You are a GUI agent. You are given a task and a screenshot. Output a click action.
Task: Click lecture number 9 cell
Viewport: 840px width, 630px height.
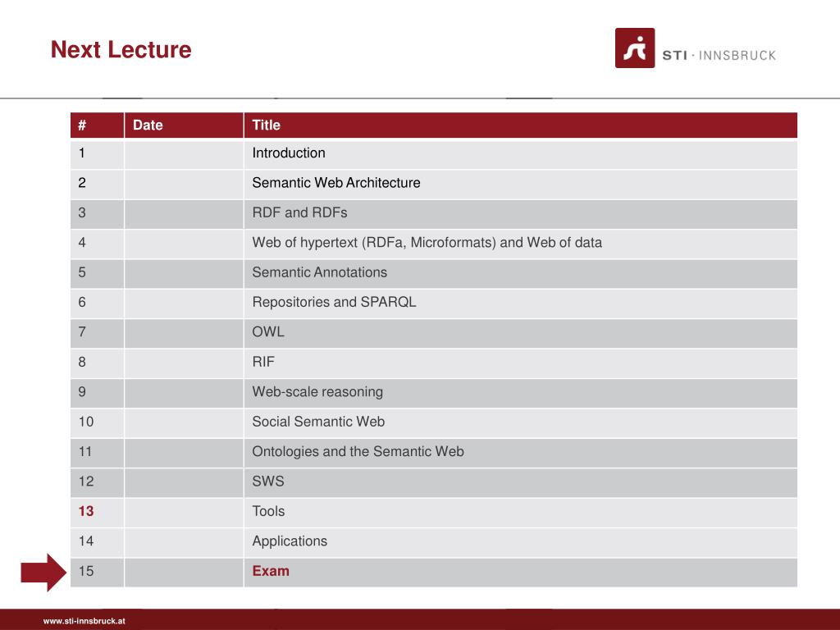[x=97, y=394]
